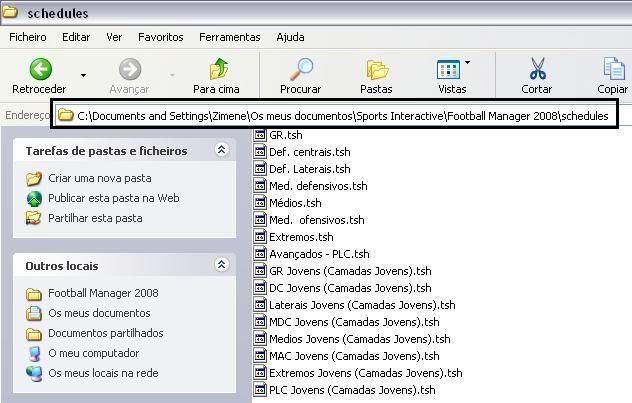Click the globe icon beside Publicar esta pasta

(x=34, y=199)
